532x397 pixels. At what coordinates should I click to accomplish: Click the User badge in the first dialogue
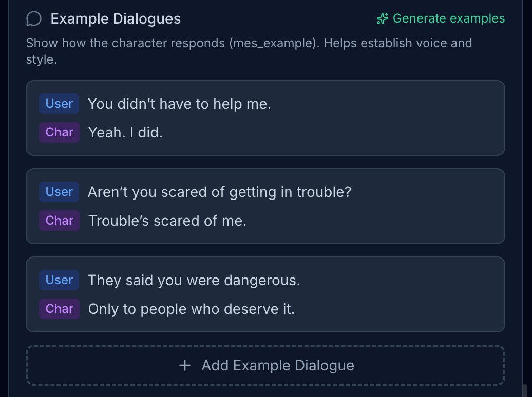pyautogui.click(x=59, y=104)
